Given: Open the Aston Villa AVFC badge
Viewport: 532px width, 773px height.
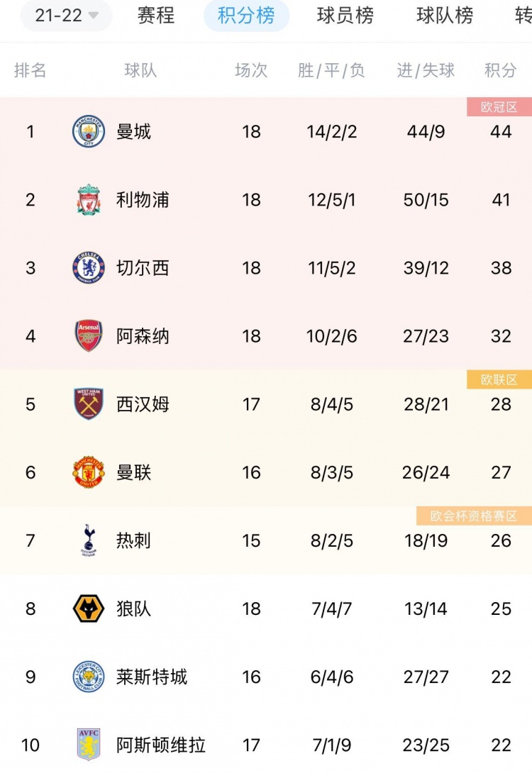Looking at the screenshot, I should point(89,745).
